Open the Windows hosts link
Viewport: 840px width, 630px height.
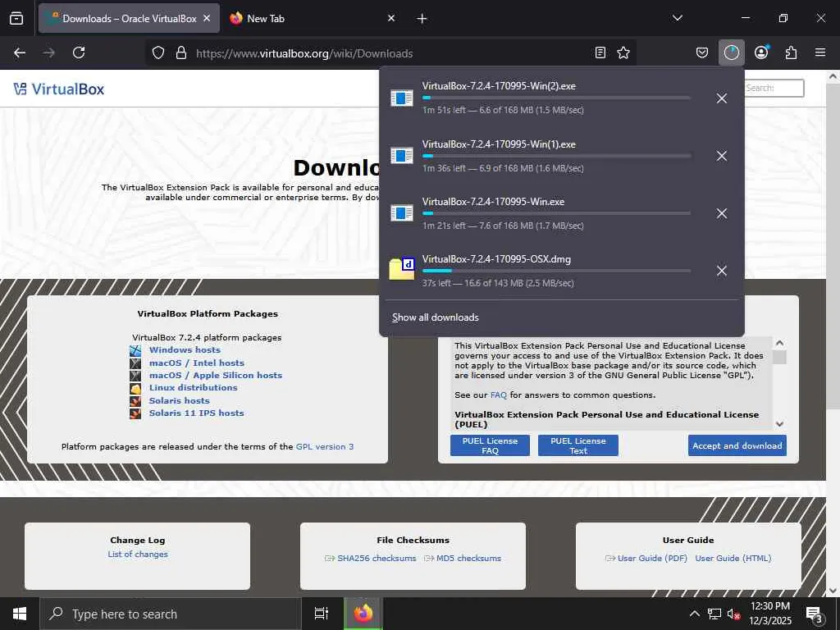click(185, 349)
